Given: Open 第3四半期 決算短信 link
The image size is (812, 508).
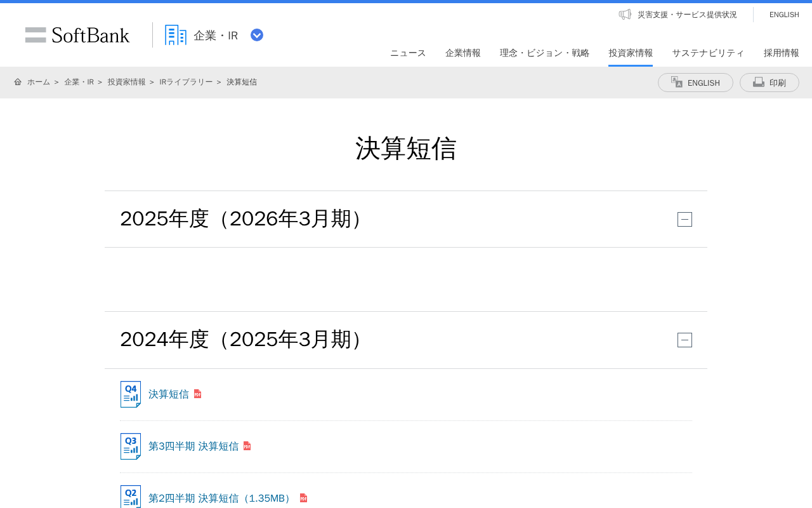Looking at the screenshot, I should coord(193,446).
